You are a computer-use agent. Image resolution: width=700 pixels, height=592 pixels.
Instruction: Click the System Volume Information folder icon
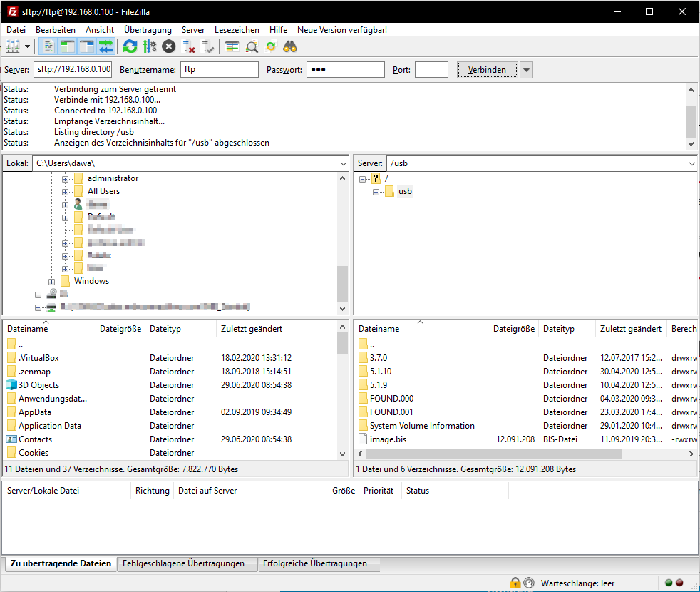[x=363, y=426]
